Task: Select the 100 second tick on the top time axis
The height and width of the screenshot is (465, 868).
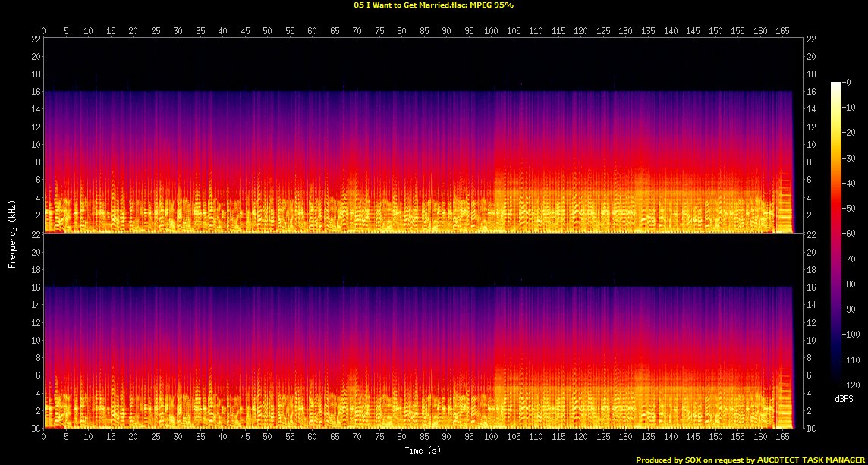Action: click(491, 31)
